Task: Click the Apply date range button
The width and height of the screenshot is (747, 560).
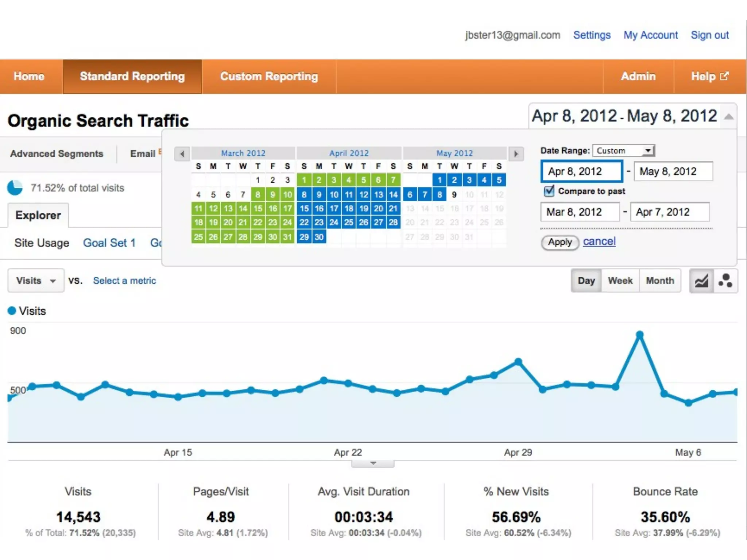Action: pos(560,242)
